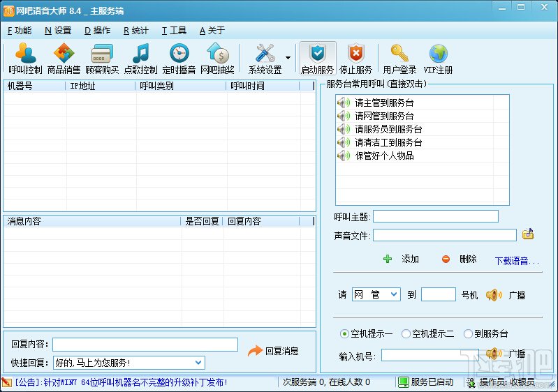Open 商品销售 product sales
The image size is (558, 392).
[x=64, y=59]
